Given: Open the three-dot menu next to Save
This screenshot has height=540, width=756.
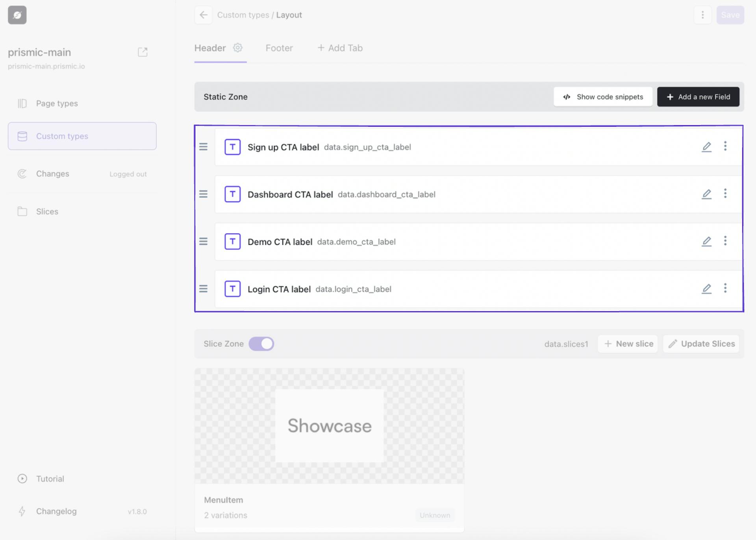Looking at the screenshot, I should (703, 15).
